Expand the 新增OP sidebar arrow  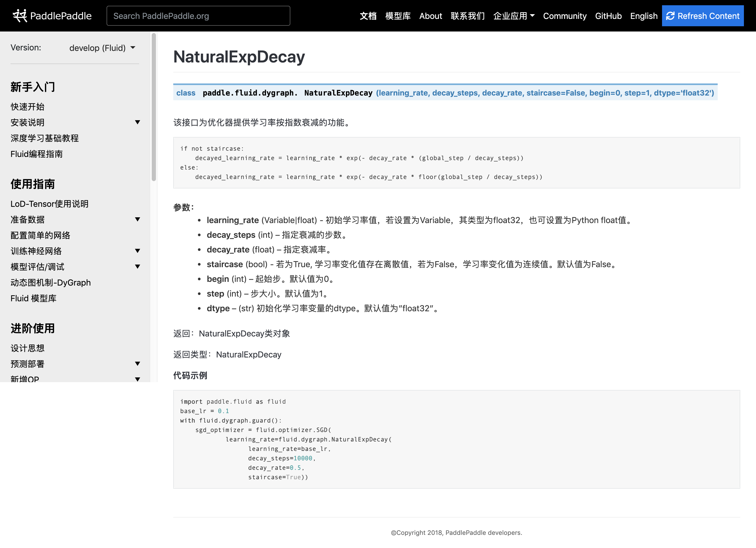pyautogui.click(x=137, y=379)
